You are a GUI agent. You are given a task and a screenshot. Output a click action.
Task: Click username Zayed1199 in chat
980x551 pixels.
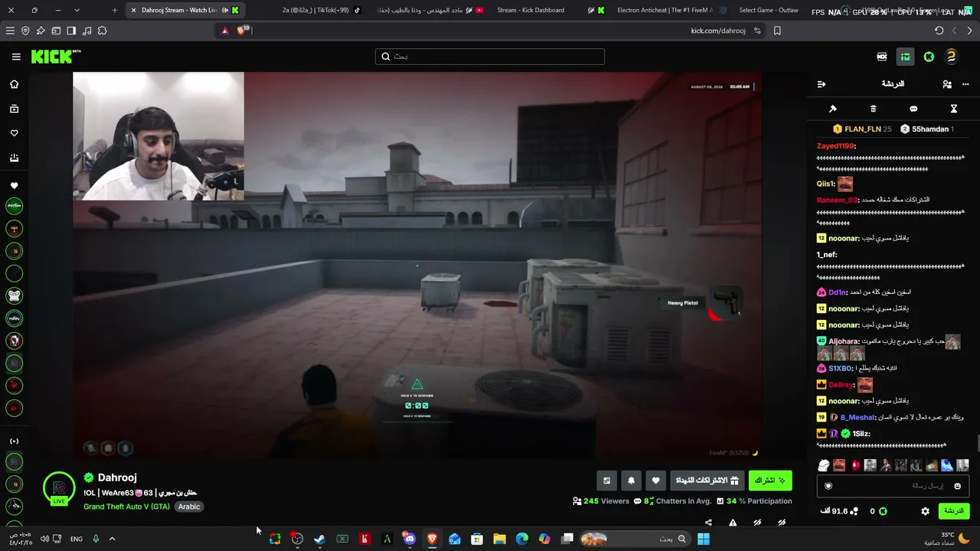click(835, 146)
